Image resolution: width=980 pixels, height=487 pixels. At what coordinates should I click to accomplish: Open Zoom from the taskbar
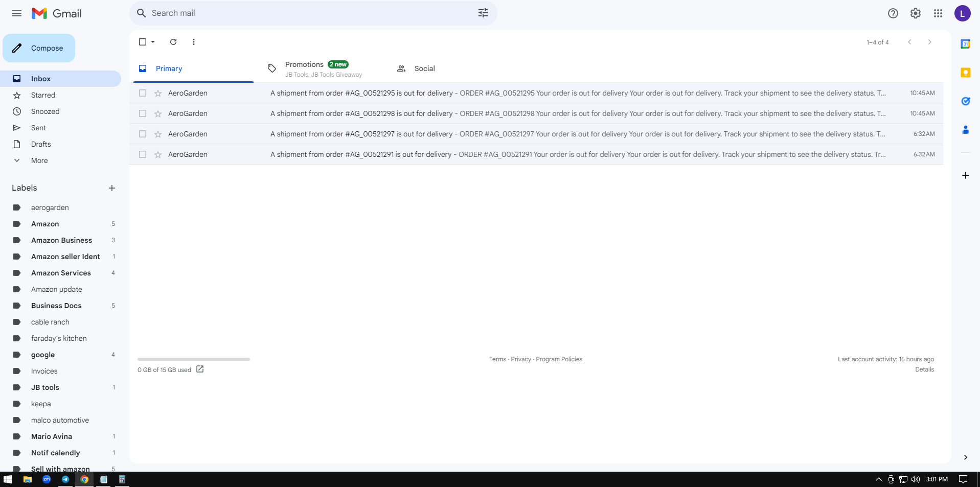pyautogui.click(x=47, y=479)
